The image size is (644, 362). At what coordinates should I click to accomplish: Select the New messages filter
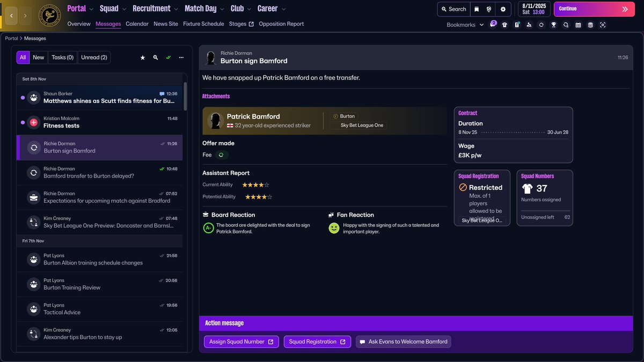click(x=39, y=57)
